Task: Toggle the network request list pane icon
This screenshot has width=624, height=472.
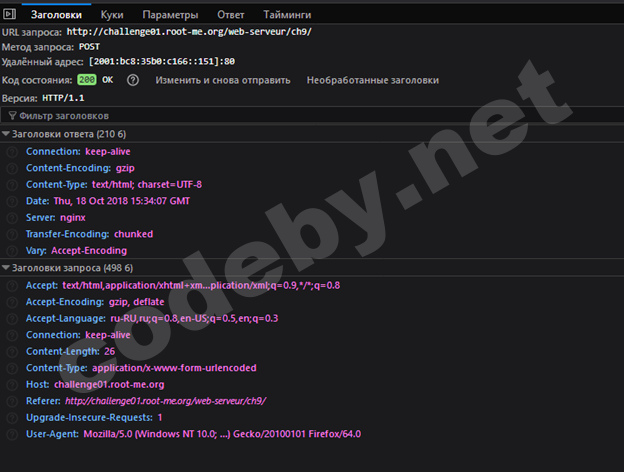Action: [x=10, y=14]
